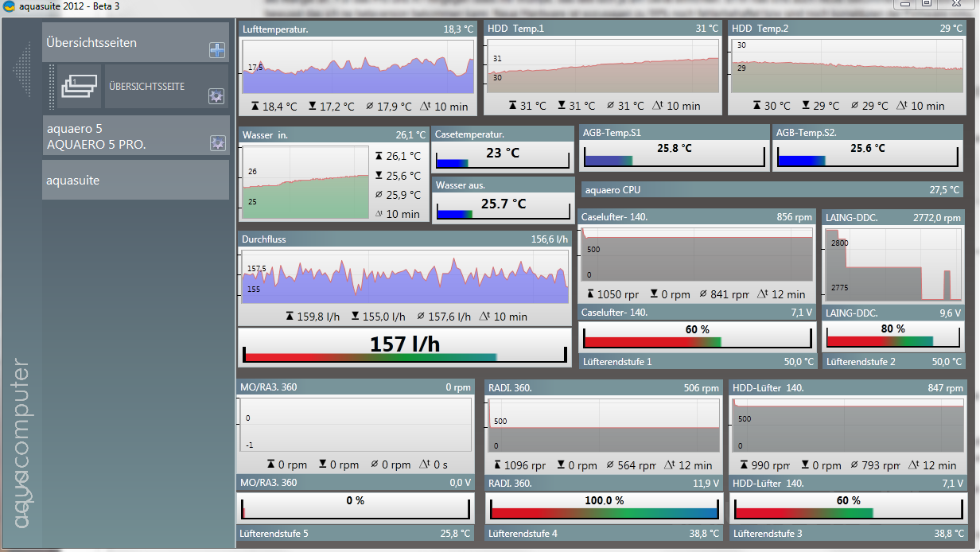Click the RADI. 360 100% power bar

click(x=603, y=507)
